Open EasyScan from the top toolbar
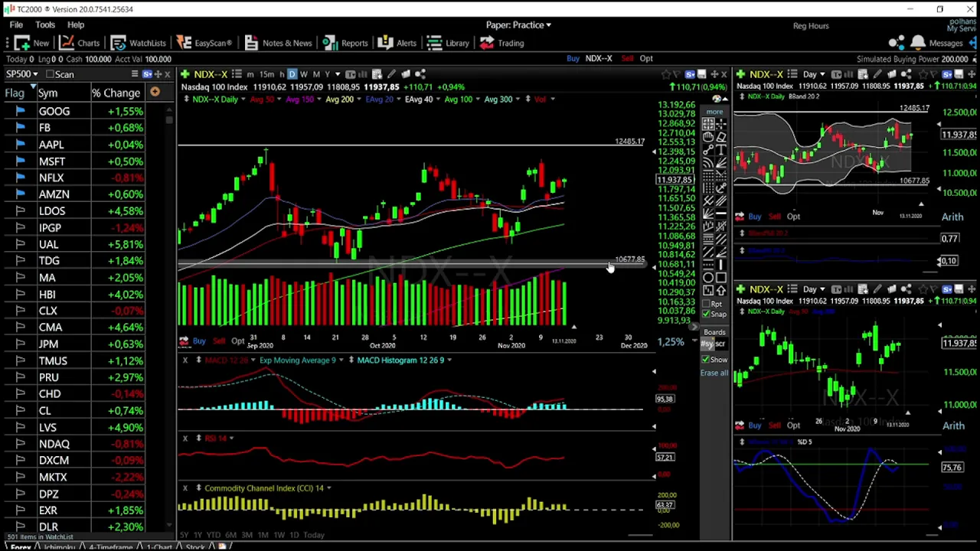Image resolution: width=980 pixels, height=551 pixels. [x=204, y=43]
